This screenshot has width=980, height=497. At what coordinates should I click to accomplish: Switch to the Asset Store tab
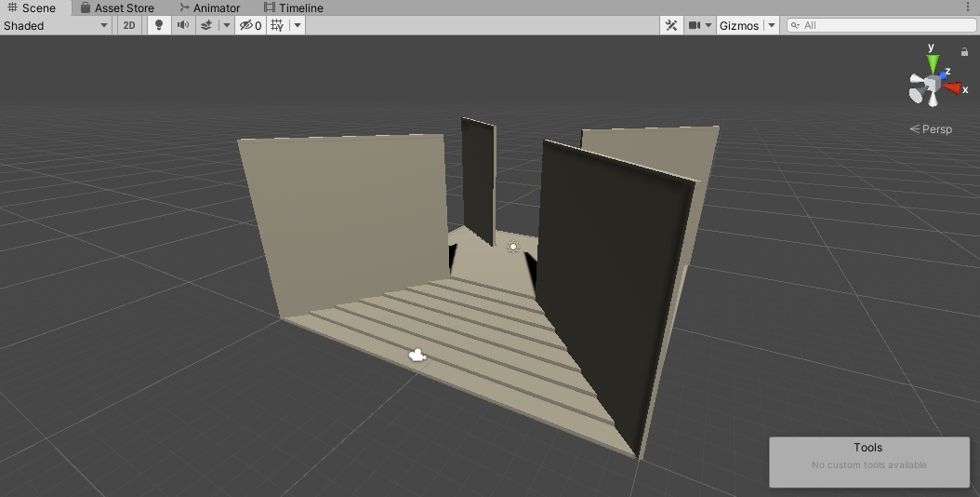coord(117,7)
